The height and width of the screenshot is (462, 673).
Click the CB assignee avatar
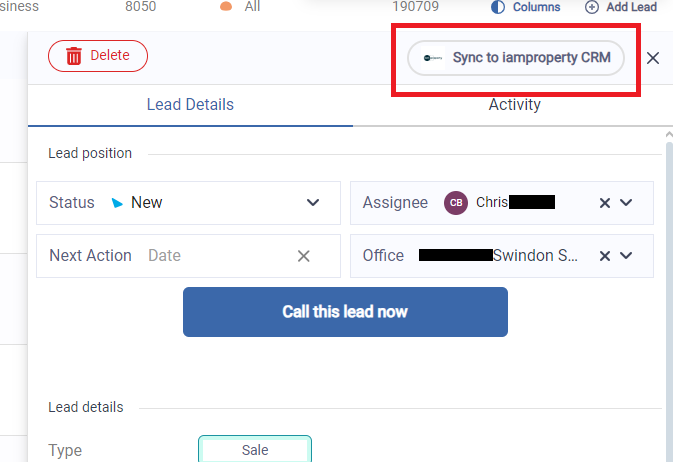point(456,203)
